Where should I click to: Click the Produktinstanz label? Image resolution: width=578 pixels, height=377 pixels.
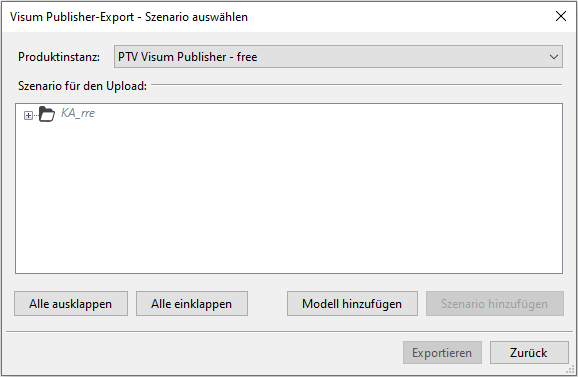pyautogui.click(x=59, y=57)
